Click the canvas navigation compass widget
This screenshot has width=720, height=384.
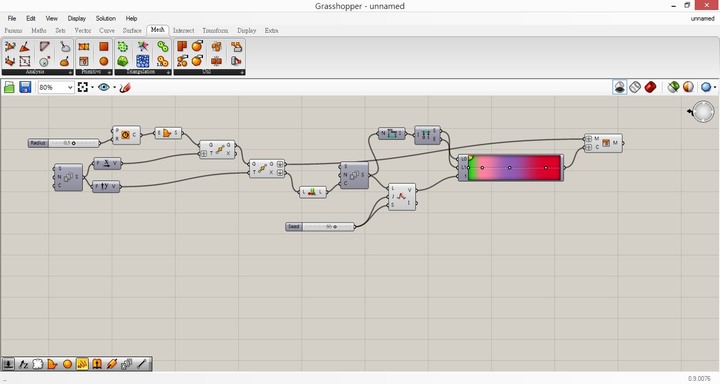[703, 112]
